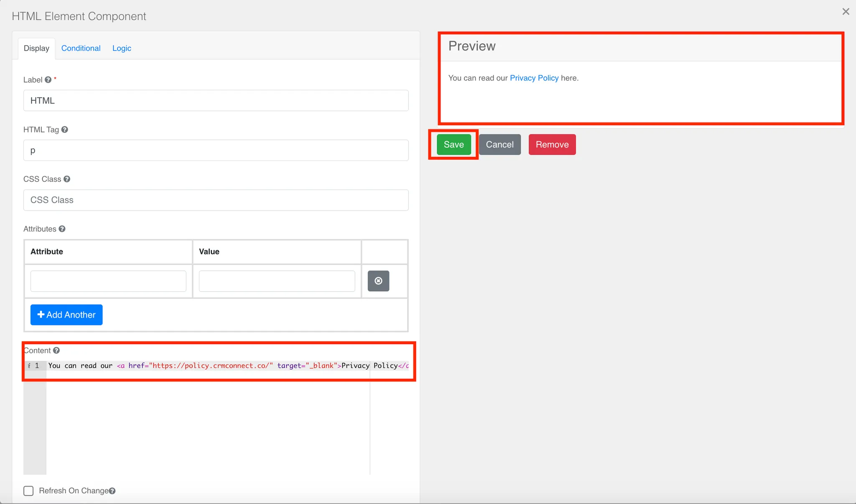856x504 pixels.
Task: Click the Label help question-mark icon
Action: tap(48, 80)
